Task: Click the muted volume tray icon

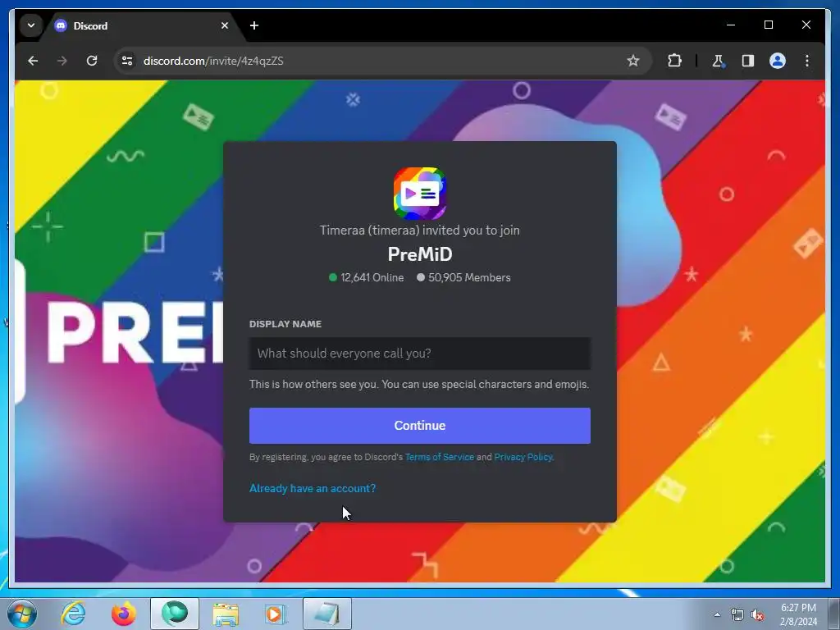Action: point(757,614)
